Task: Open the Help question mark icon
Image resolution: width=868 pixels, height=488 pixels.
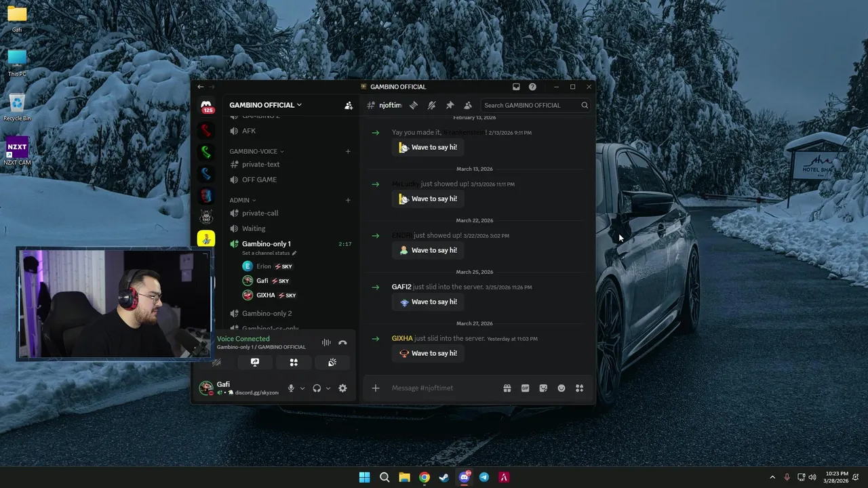Action: [x=532, y=87]
